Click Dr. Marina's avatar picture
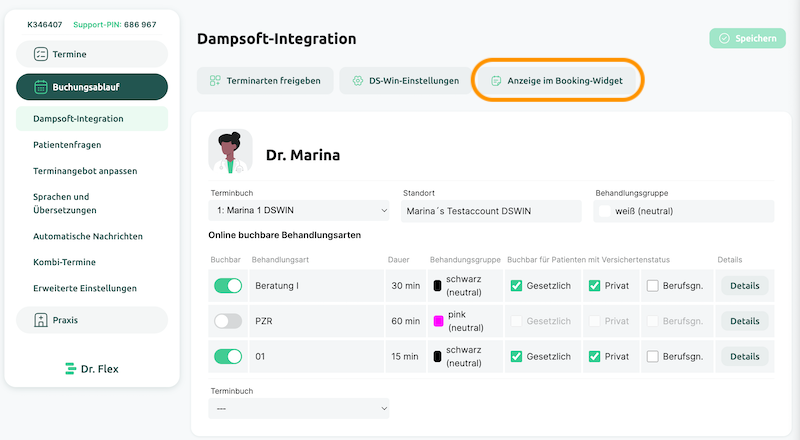 [230, 152]
